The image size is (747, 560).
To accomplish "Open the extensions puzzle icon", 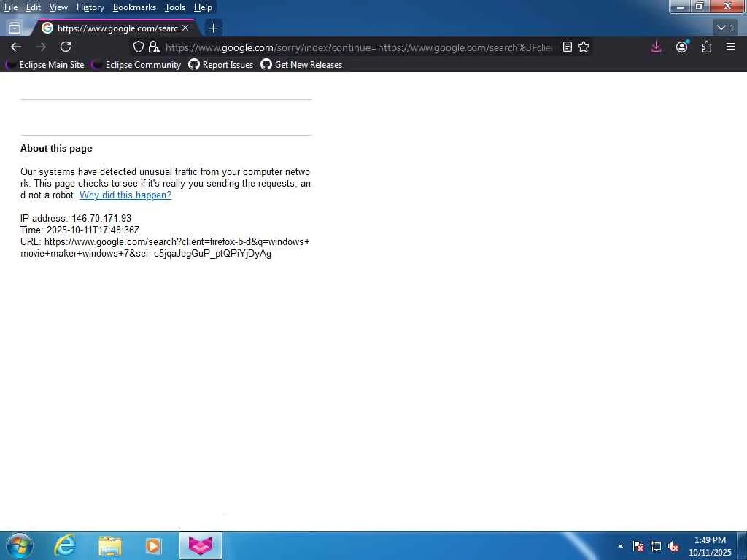I will click(706, 47).
